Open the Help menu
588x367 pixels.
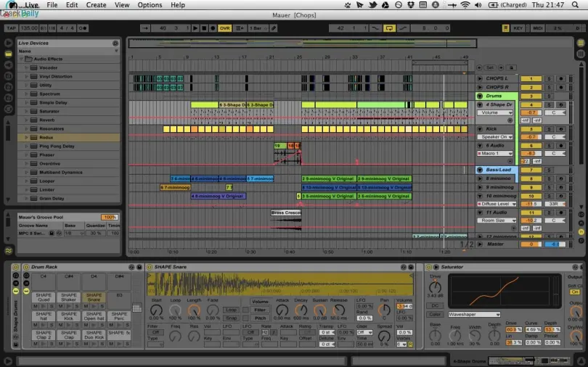178,5
